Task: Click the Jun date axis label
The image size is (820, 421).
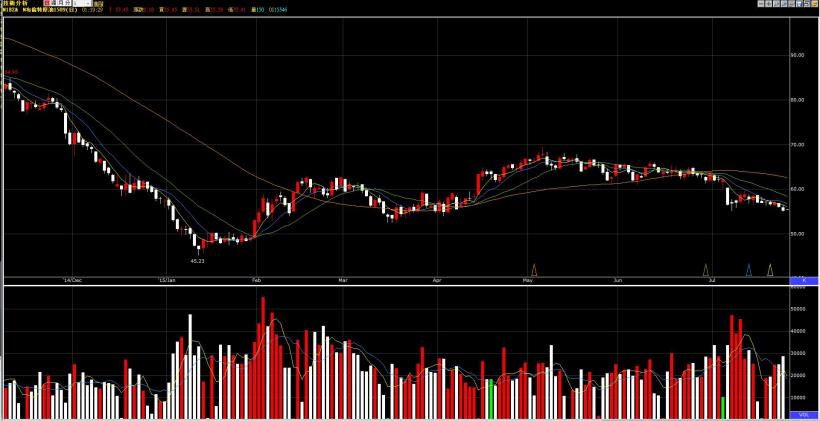Action: (x=618, y=280)
